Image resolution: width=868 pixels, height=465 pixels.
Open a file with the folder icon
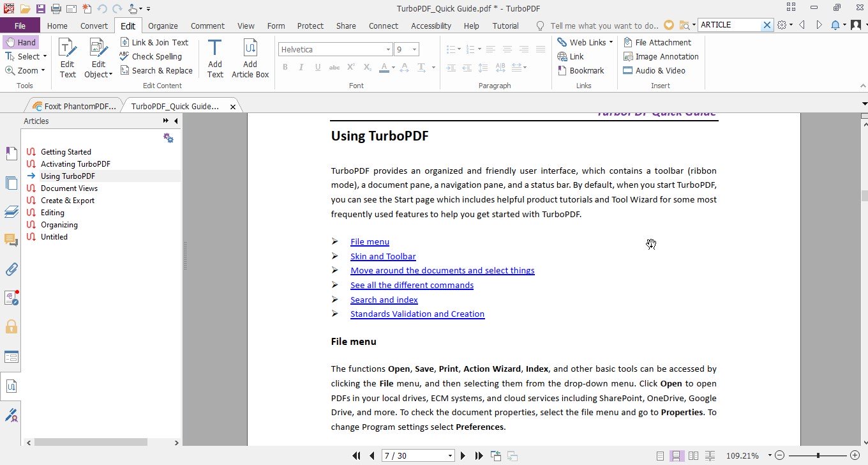pyautogui.click(x=25, y=9)
